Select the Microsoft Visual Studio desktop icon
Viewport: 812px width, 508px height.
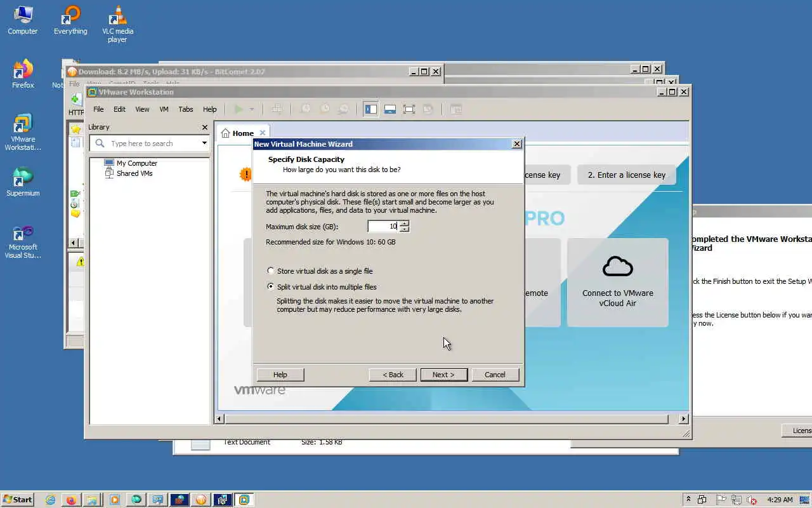click(23, 242)
